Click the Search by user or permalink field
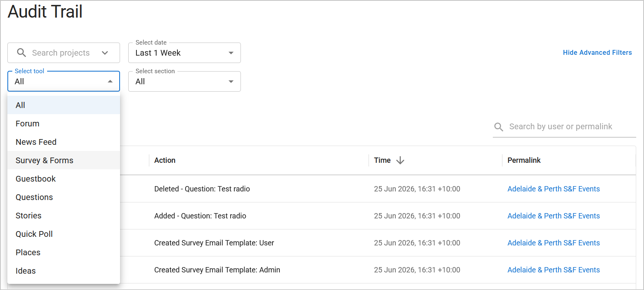The width and height of the screenshot is (644, 290). pos(565,127)
